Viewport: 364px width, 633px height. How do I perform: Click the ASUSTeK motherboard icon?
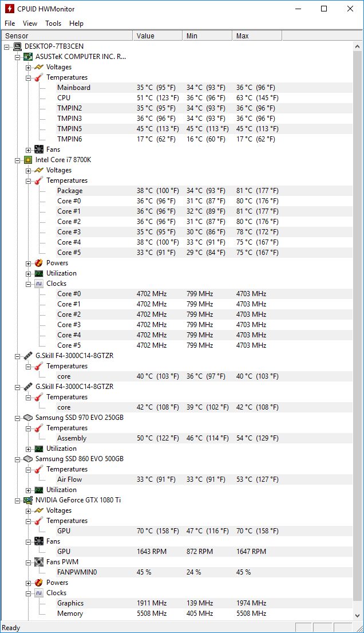pyautogui.click(x=28, y=57)
